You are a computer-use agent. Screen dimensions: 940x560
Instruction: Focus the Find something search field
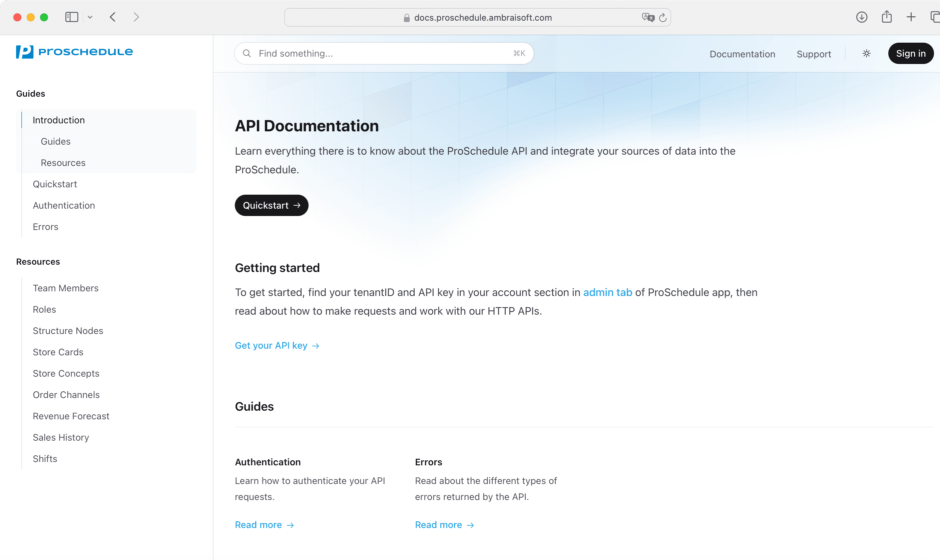tap(384, 53)
